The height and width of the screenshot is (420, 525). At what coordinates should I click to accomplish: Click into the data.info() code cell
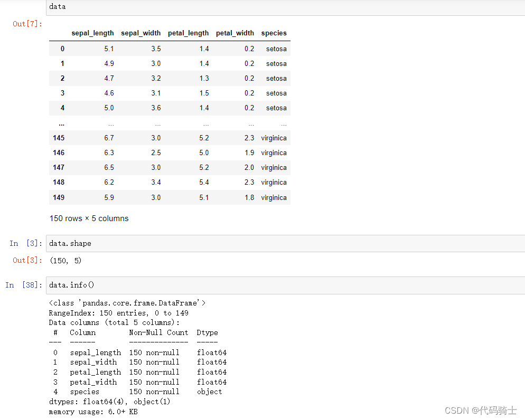point(285,285)
